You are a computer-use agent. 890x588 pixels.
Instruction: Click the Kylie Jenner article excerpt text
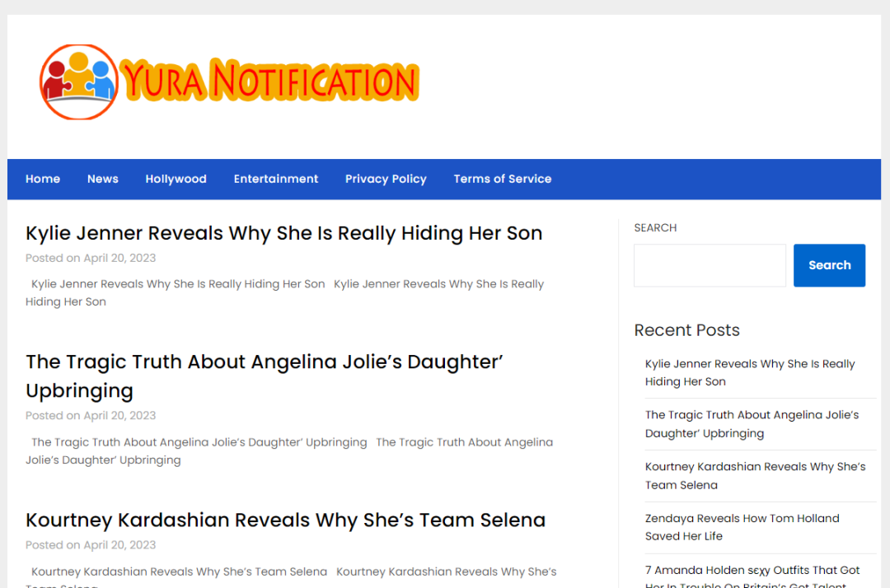(x=285, y=292)
